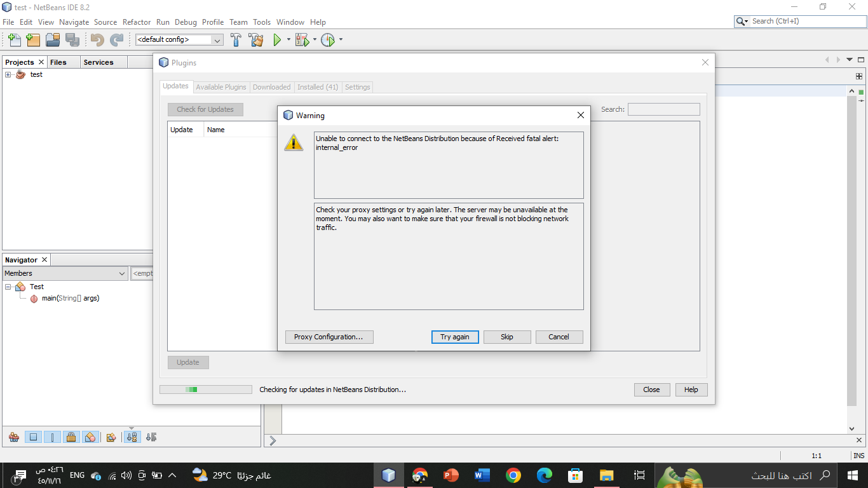Click the Try again button
The image size is (868, 488).
point(455,337)
